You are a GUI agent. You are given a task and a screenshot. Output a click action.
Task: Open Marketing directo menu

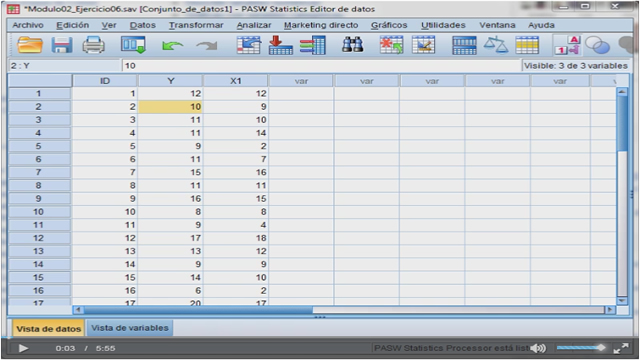coord(321,25)
